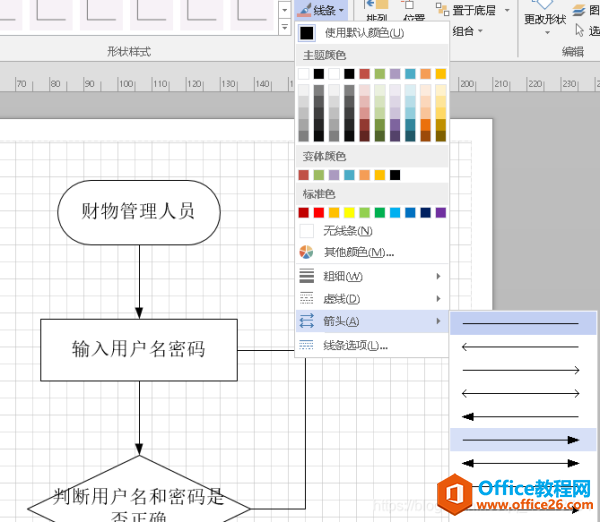This screenshot has height=522, width=600.
Task: Choose the plain line without arrowheads
Action: 520,324
